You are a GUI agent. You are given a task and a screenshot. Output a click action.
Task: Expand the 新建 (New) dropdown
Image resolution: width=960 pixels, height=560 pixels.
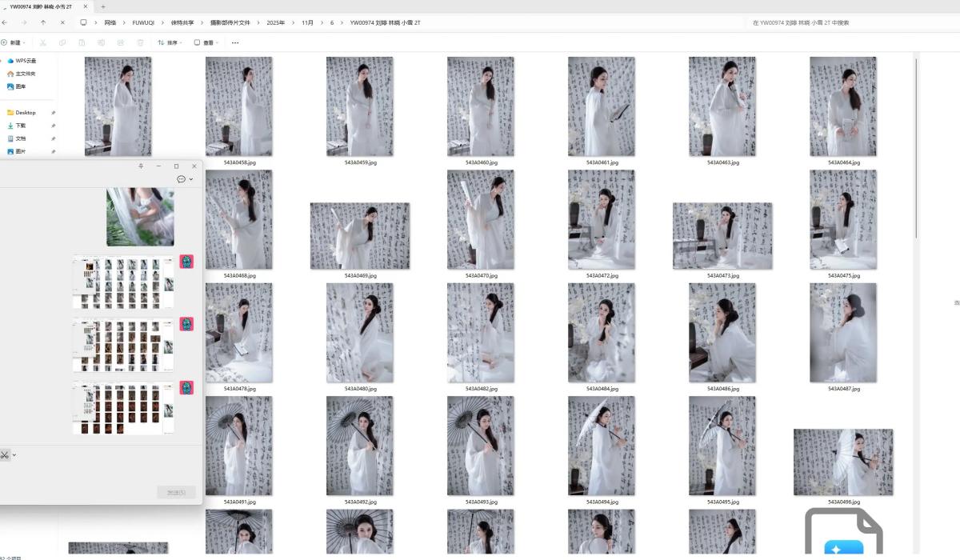pyautogui.click(x=14, y=42)
